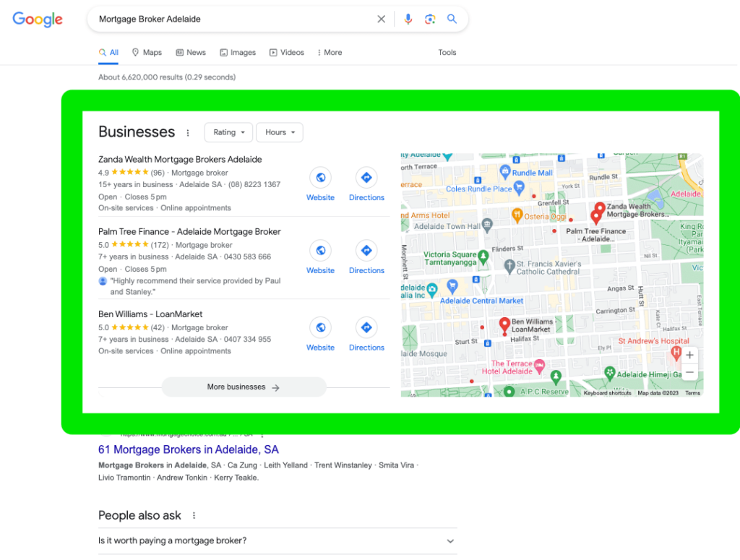Switch to the Images tab
This screenshot has width=740, height=560.
(x=238, y=52)
